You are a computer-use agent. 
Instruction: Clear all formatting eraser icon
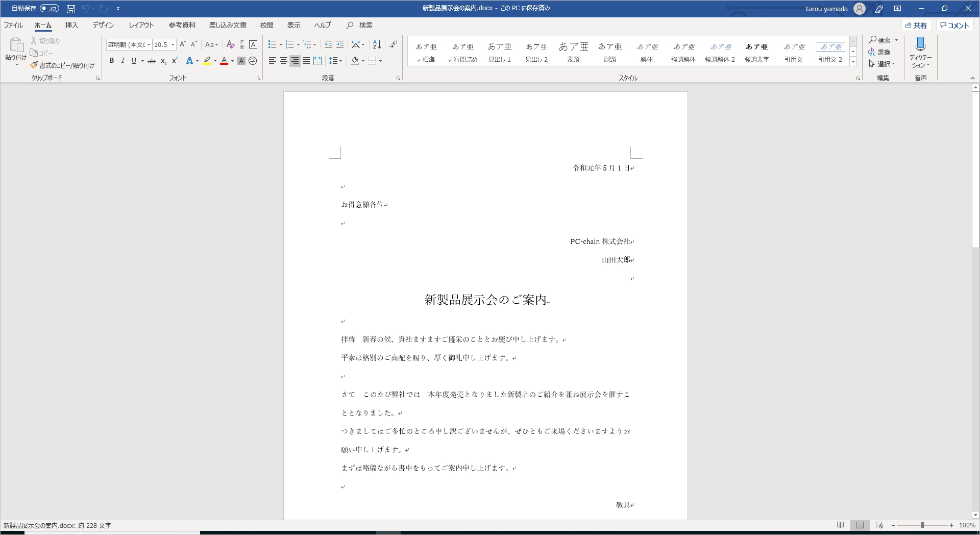click(231, 44)
